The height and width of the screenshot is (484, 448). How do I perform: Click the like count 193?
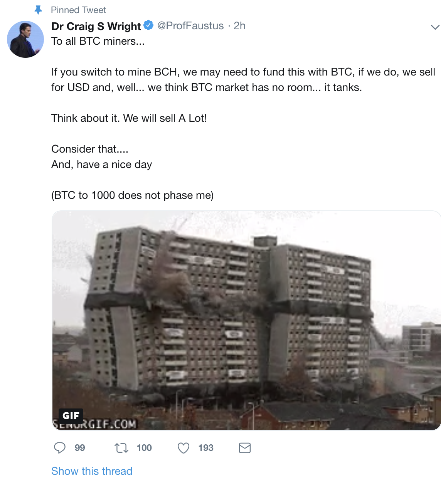[x=206, y=448]
